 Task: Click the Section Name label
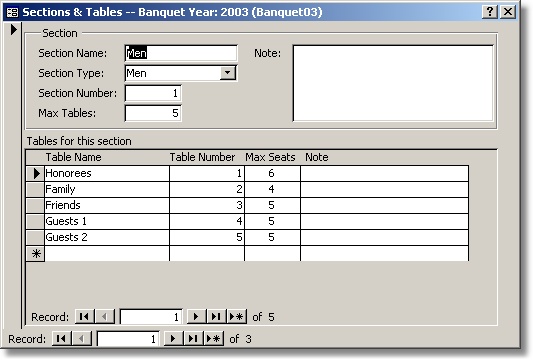72,53
